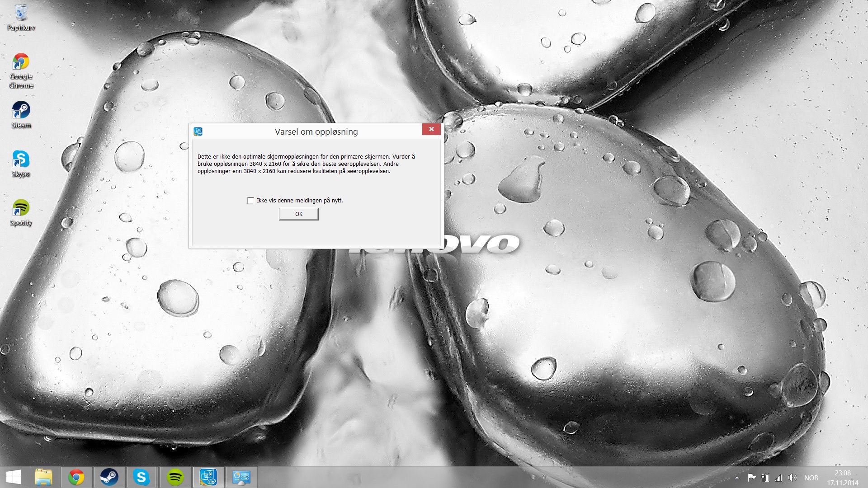Open Google Chrome desktop shortcut
The height and width of the screenshot is (488, 868).
pos(21,70)
